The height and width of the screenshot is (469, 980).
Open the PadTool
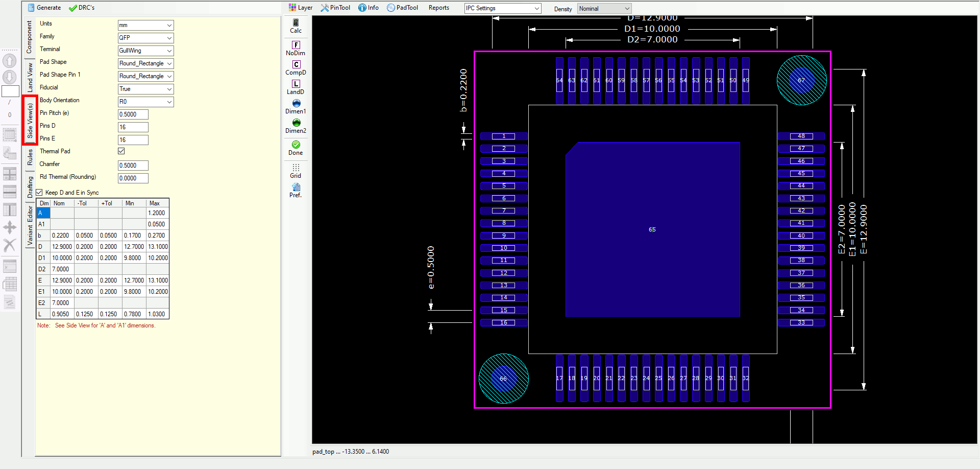402,8
